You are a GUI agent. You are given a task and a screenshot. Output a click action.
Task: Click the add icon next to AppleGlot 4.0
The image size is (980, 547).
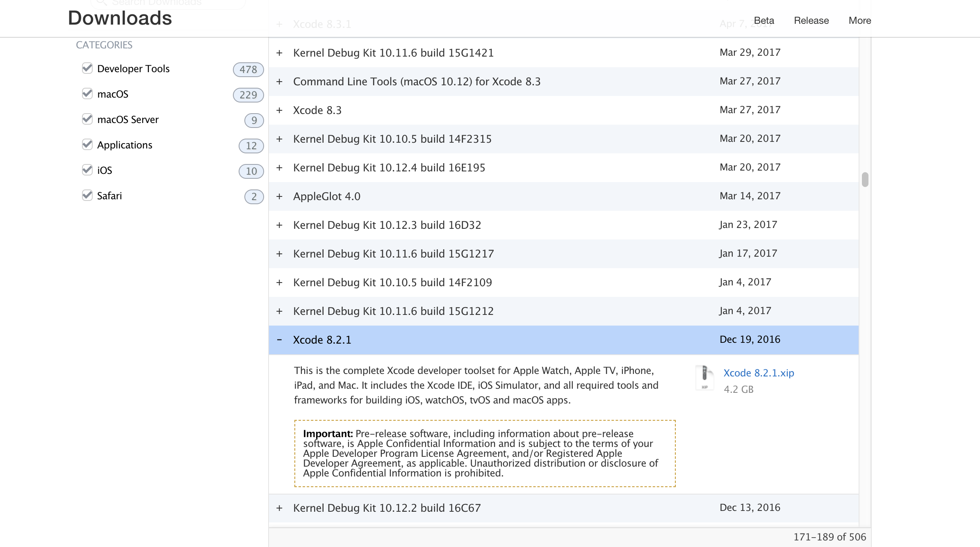point(280,196)
